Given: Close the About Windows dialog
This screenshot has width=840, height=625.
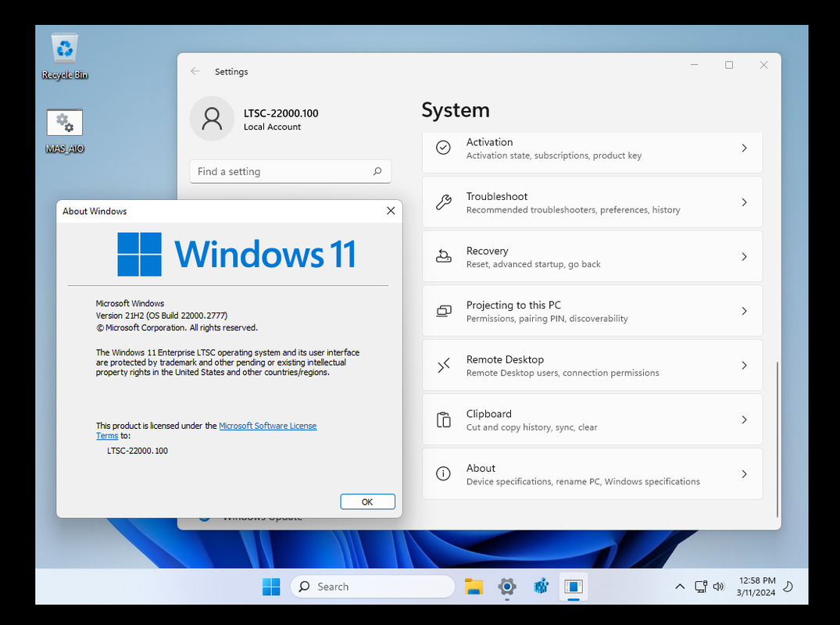Looking at the screenshot, I should [x=391, y=211].
